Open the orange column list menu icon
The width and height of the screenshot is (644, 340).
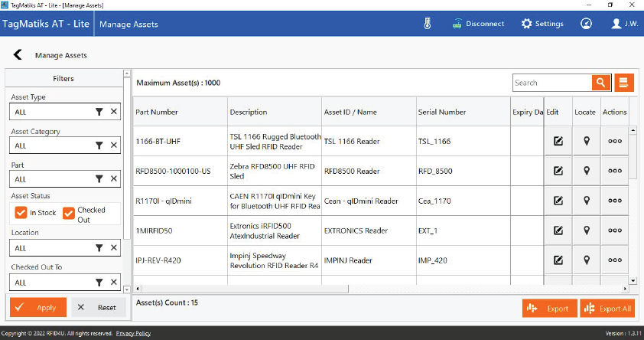pyautogui.click(x=625, y=83)
